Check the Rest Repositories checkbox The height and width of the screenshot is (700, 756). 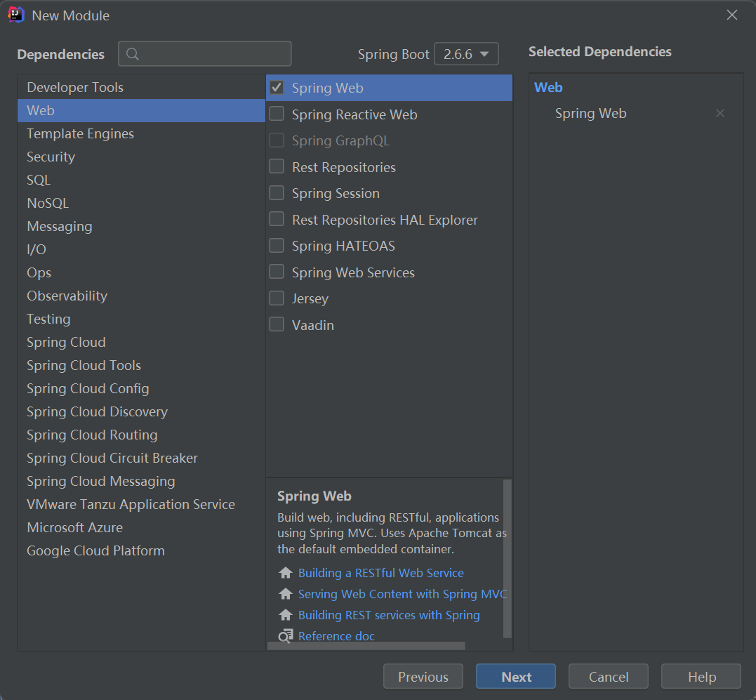(x=277, y=167)
